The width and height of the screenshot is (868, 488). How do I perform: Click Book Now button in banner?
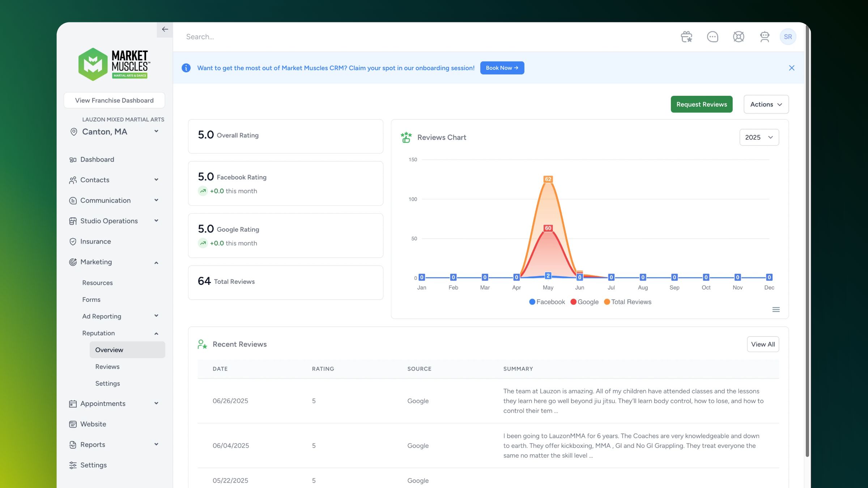point(502,68)
